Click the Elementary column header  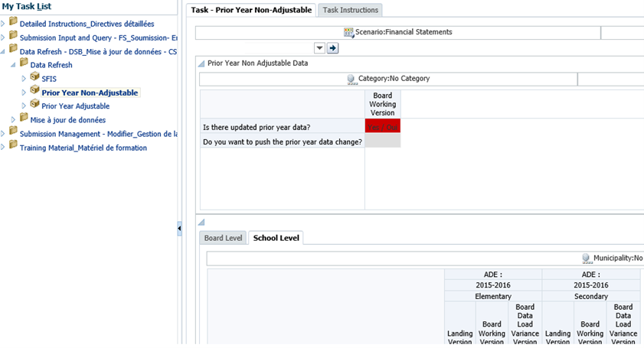pos(493,296)
